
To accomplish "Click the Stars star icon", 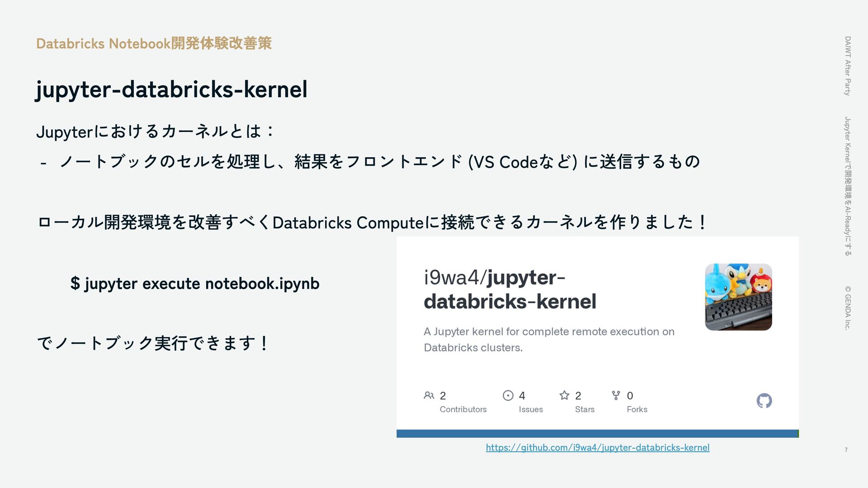I will [564, 395].
